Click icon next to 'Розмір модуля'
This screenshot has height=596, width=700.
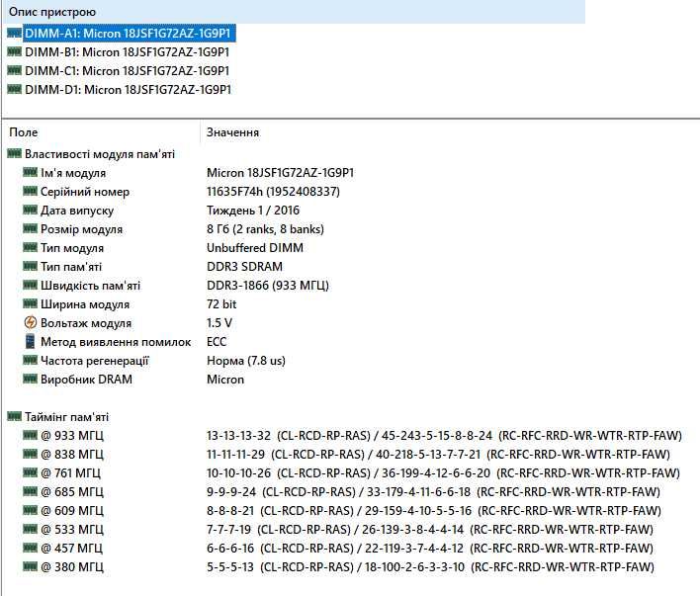click(x=30, y=228)
